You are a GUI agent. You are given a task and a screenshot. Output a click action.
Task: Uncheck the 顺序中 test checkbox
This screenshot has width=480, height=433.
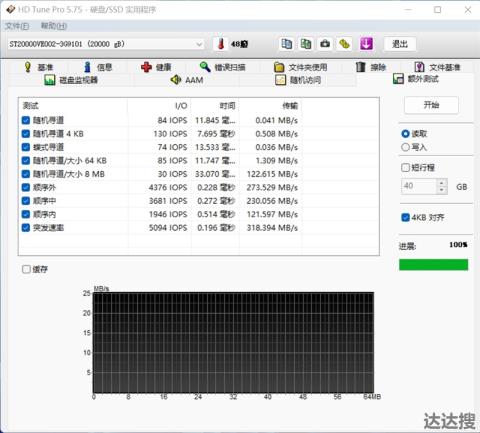point(26,201)
